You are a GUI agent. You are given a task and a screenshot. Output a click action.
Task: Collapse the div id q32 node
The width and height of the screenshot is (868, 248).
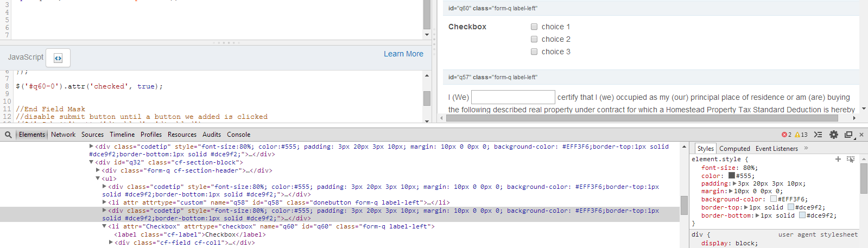point(91,162)
